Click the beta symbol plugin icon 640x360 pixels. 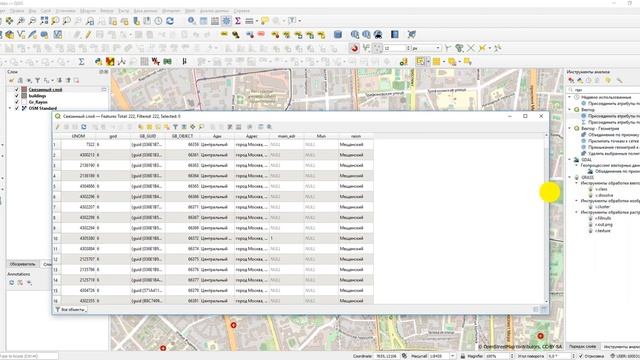point(184,62)
